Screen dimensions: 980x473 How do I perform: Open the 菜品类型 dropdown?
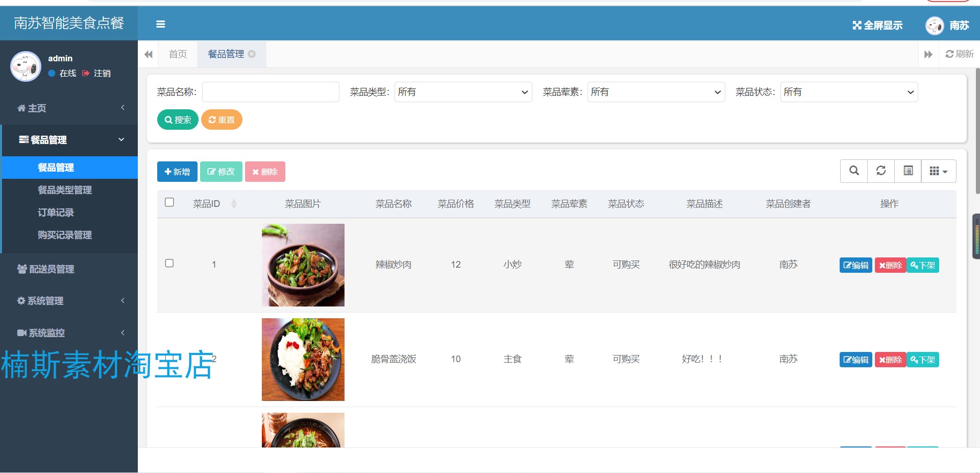[463, 92]
